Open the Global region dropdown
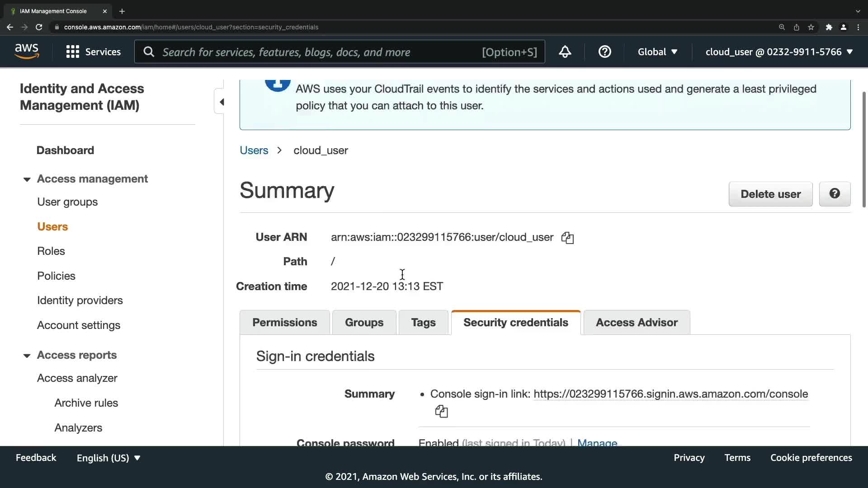868x488 pixels. point(657,52)
